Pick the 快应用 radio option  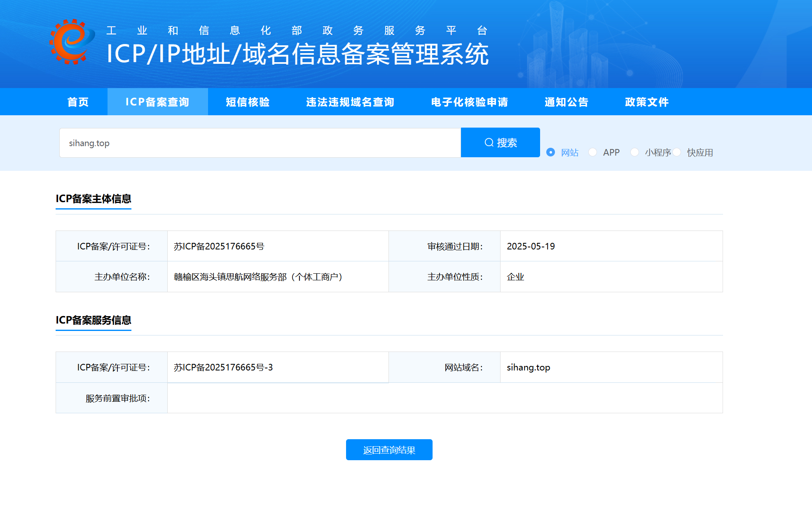[677, 152]
